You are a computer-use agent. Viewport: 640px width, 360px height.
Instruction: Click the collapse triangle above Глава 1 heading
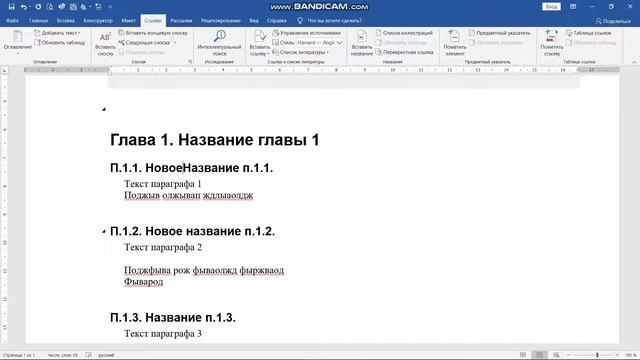tap(104, 109)
